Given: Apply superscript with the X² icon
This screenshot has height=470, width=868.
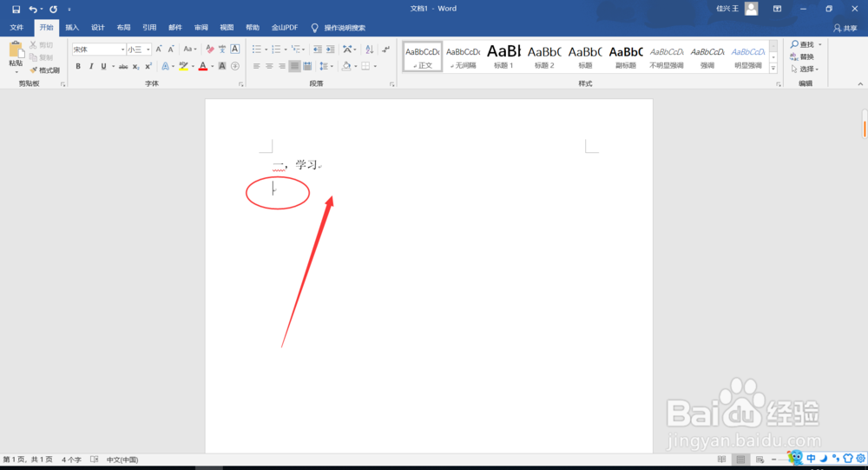Looking at the screenshot, I should (x=148, y=67).
